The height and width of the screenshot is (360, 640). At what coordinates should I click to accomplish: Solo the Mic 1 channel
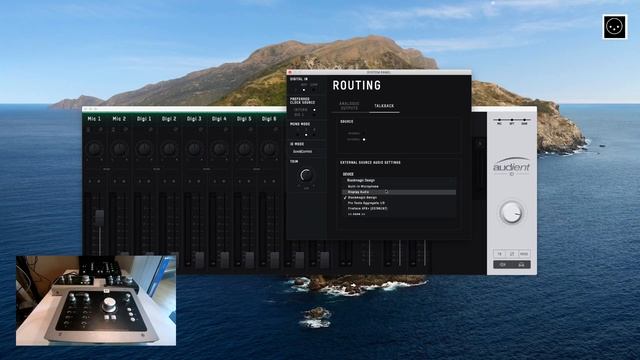pyautogui.click(x=90, y=181)
